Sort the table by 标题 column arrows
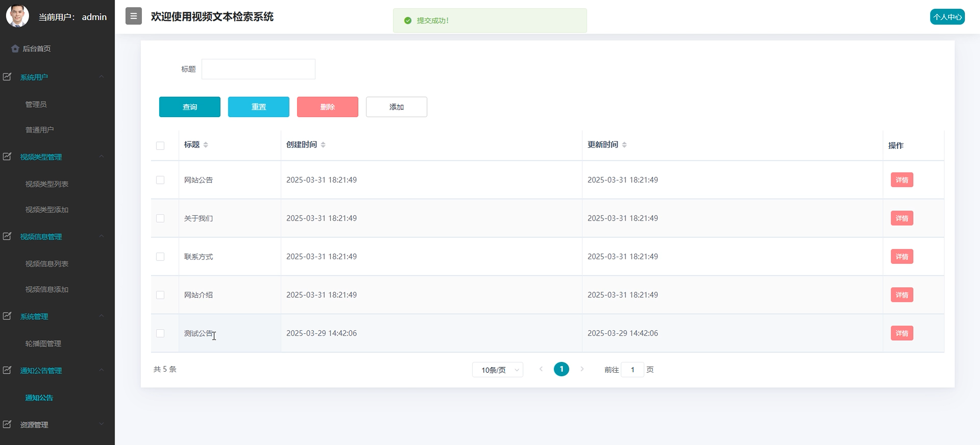980x445 pixels. (206, 145)
